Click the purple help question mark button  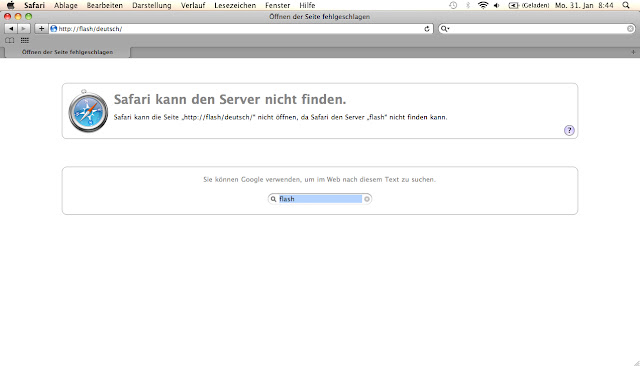tap(569, 130)
